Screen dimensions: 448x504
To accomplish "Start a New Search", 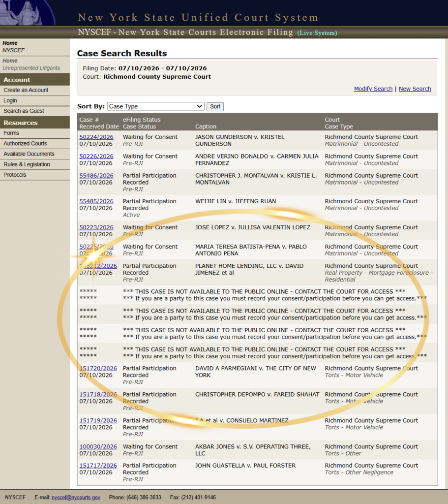I will pos(415,89).
